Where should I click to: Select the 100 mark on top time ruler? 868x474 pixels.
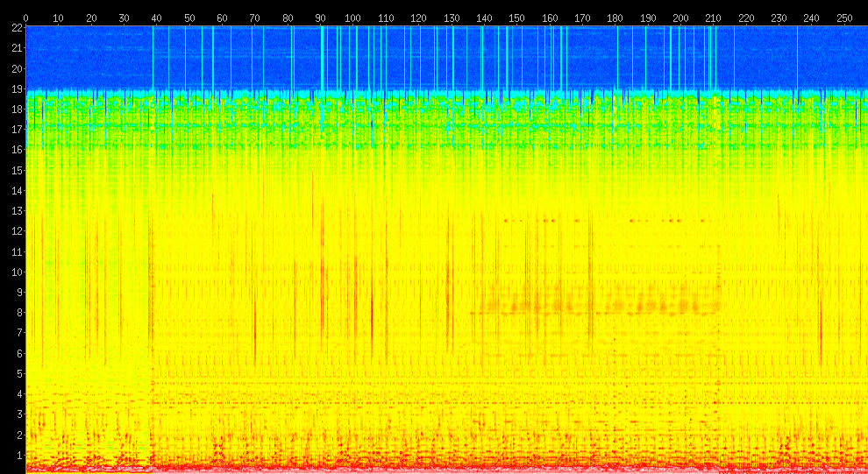352,18
